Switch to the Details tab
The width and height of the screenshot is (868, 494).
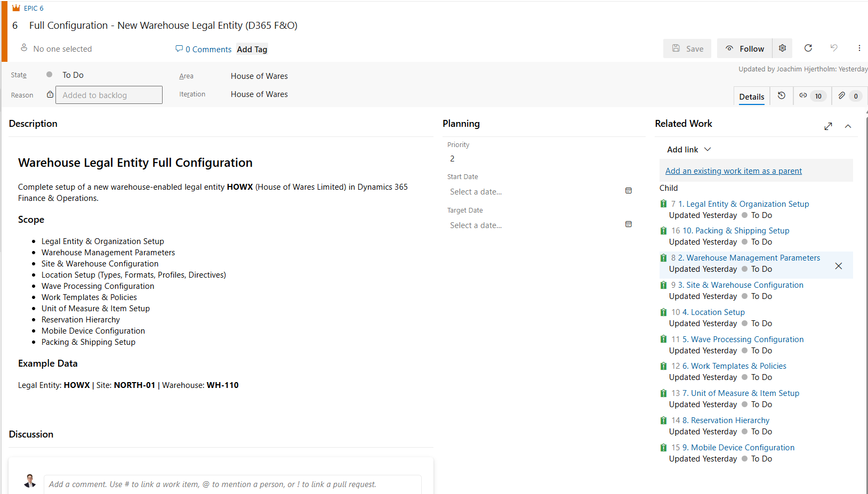(751, 96)
